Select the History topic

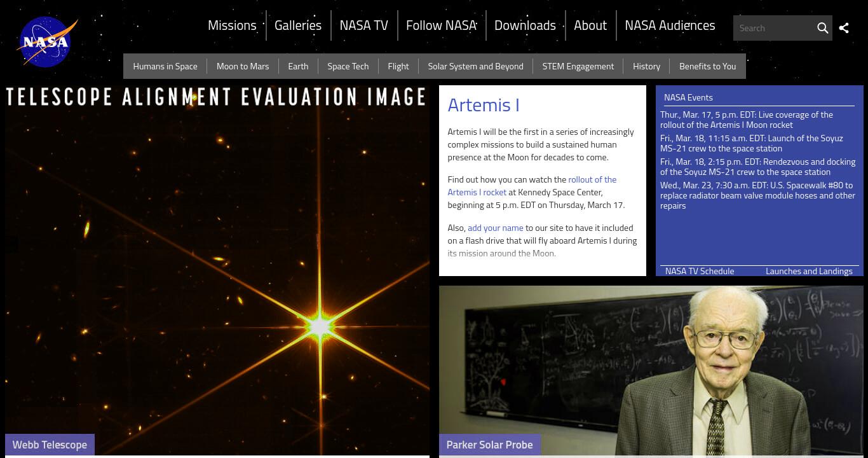click(x=646, y=66)
